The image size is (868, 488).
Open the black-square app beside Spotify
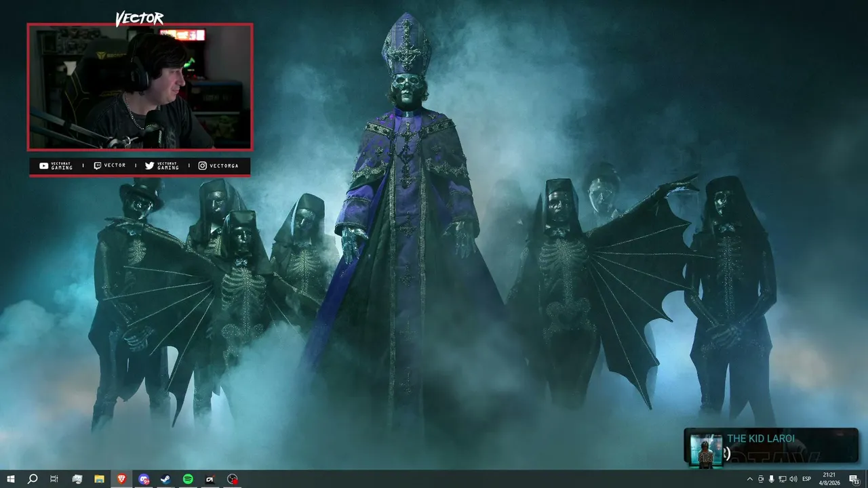pyautogui.click(x=210, y=479)
